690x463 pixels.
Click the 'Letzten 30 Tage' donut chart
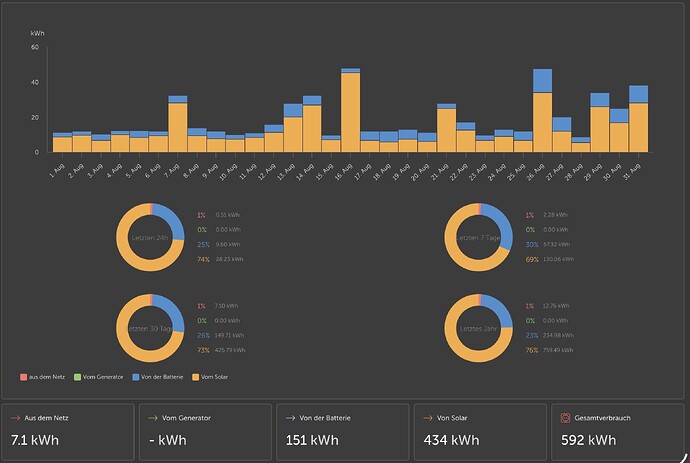(x=150, y=328)
